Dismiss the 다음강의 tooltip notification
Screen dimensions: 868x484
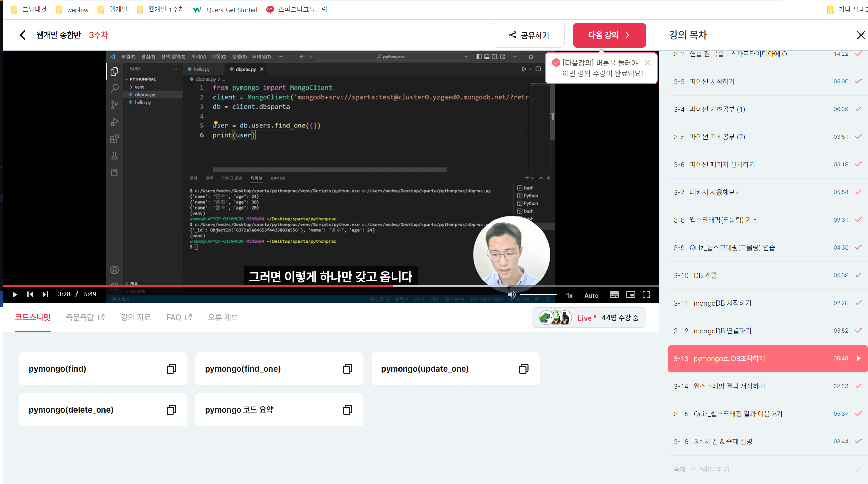pos(647,63)
